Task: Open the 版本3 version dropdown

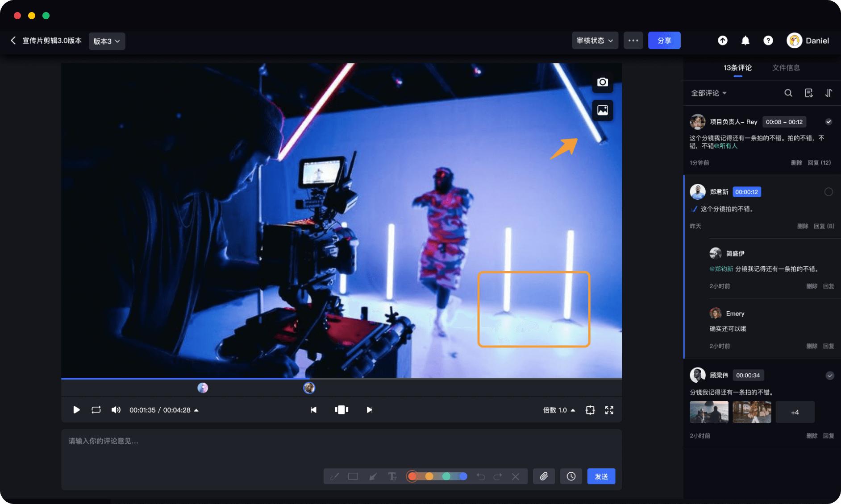Action: coord(107,41)
